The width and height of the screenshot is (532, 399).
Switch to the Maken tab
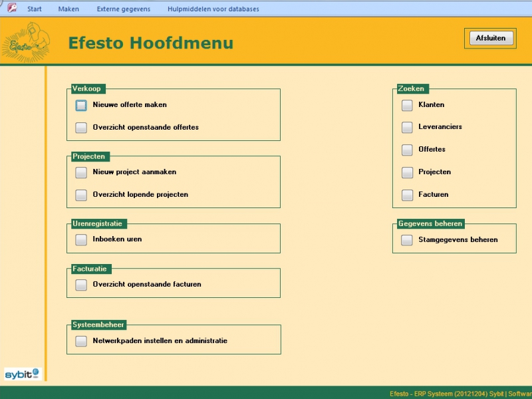point(68,9)
